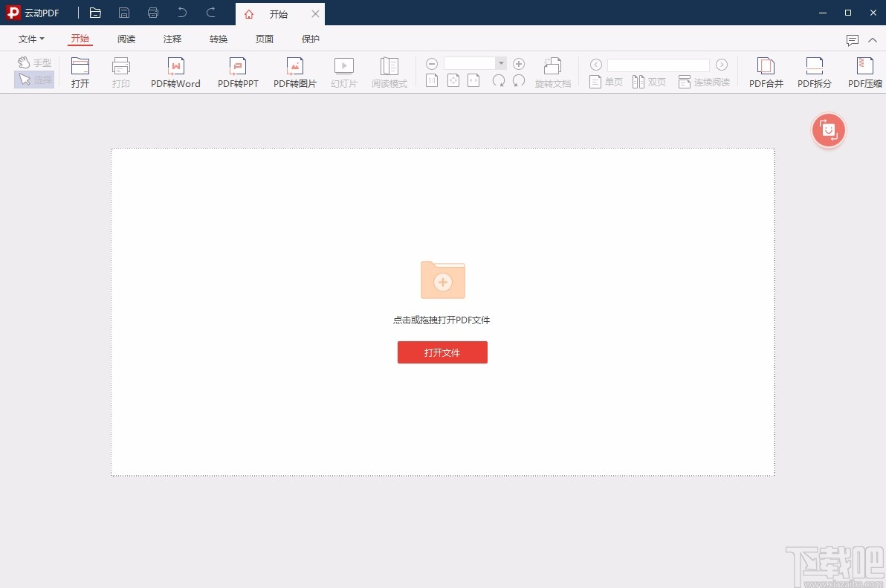Viewport: 886px width, 588px height.
Task: Rotate view counterclockwise icon
Action: tap(519, 81)
